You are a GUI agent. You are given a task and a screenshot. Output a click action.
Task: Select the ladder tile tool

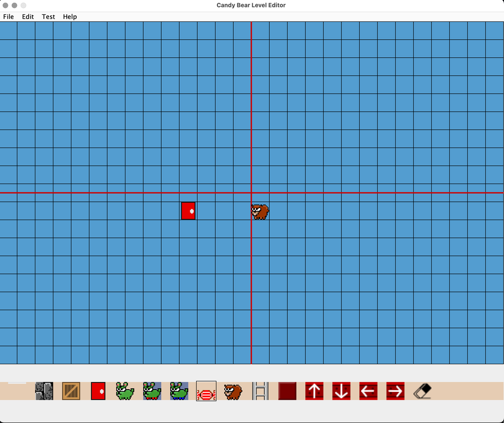[x=260, y=391]
